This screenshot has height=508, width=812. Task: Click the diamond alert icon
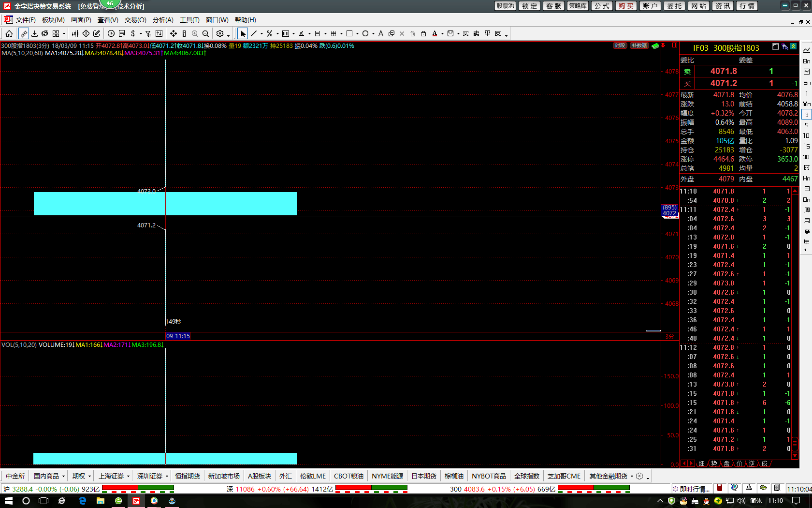coord(86,33)
